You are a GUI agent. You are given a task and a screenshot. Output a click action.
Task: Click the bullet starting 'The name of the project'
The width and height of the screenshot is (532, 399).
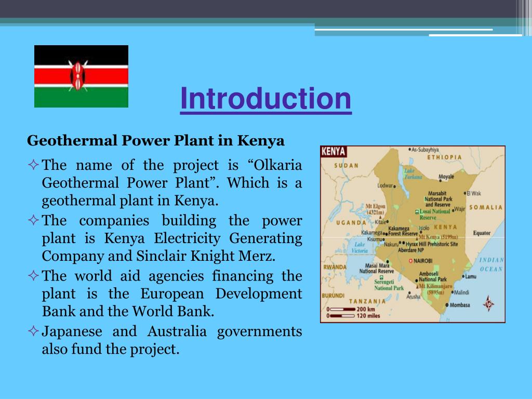pyautogui.click(x=165, y=183)
